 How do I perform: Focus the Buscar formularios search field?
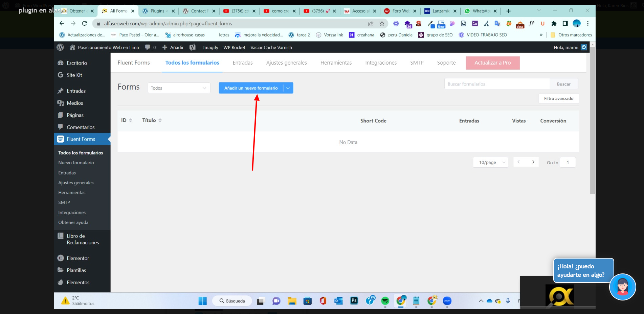coord(497,84)
